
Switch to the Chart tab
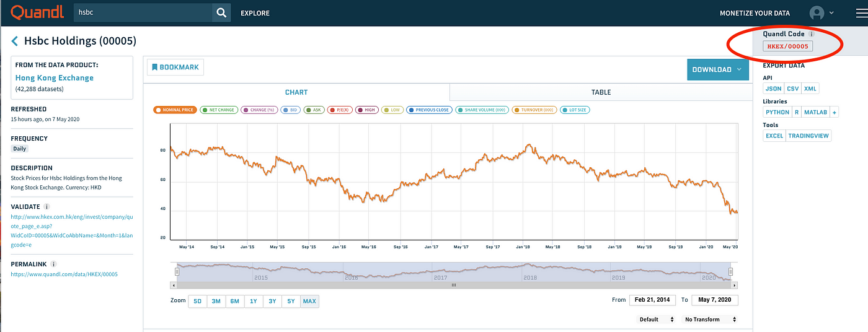pyautogui.click(x=296, y=92)
